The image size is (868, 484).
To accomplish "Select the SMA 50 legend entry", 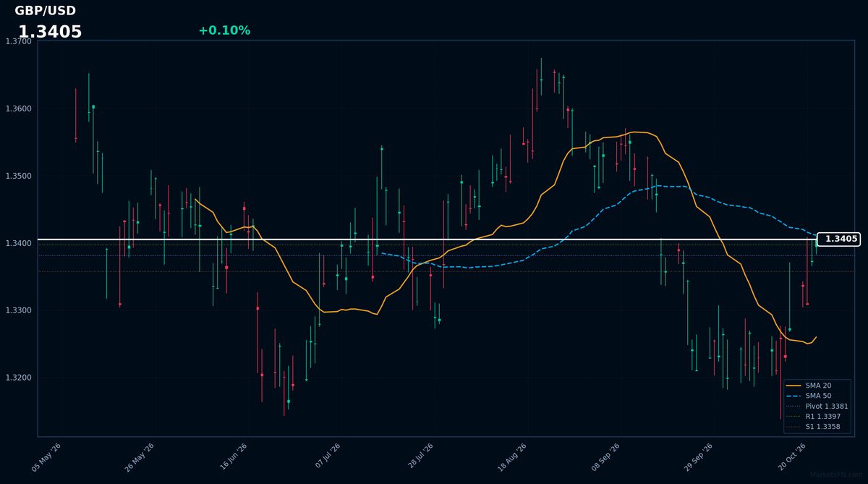I will point(809,396).
